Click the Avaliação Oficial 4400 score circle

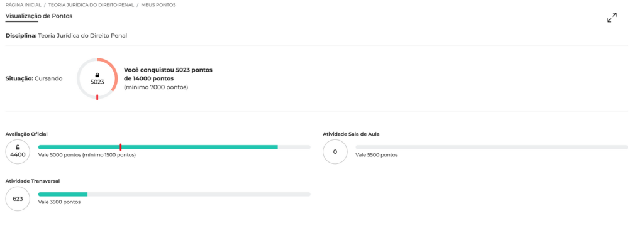18,152
